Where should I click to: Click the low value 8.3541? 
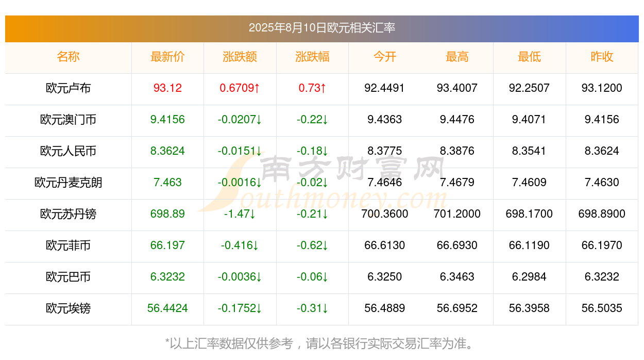point(530,151)
